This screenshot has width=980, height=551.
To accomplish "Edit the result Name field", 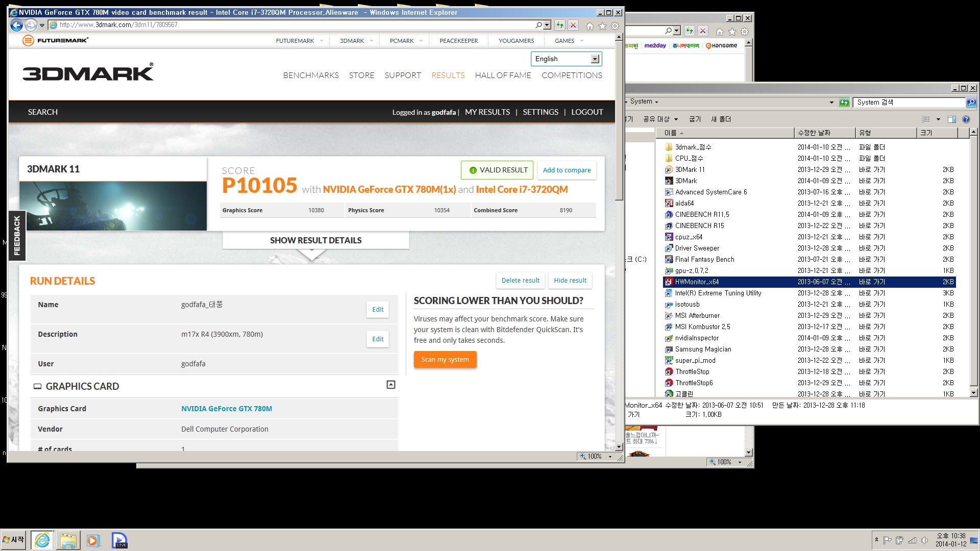I will tap(378, 310).
